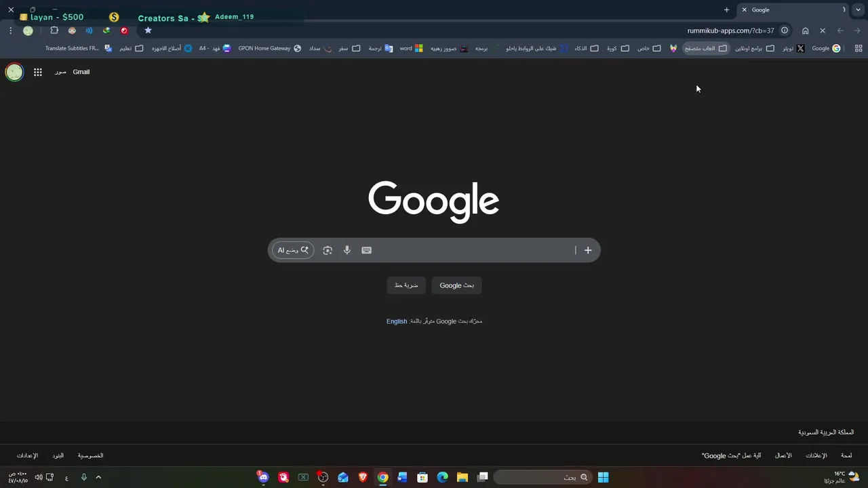Click the 'بحث Google' search button
The image size is (868, 488).
pyautogui.click(x=456, y=285)
